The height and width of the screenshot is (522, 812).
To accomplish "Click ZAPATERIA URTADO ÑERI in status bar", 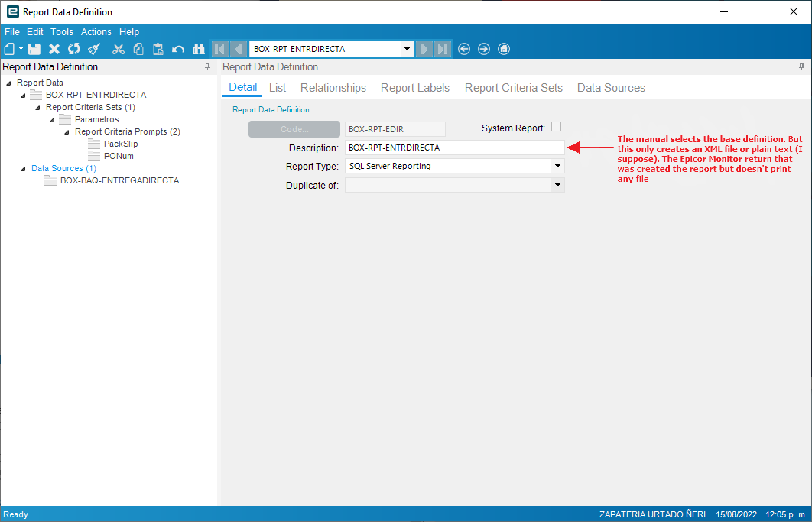I will coord(652,514).
